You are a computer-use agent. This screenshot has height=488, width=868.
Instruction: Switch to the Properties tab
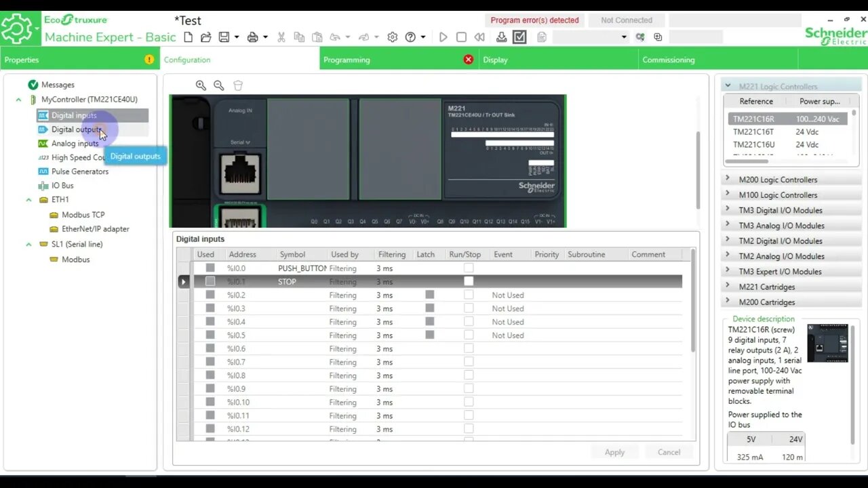(79, 60)
